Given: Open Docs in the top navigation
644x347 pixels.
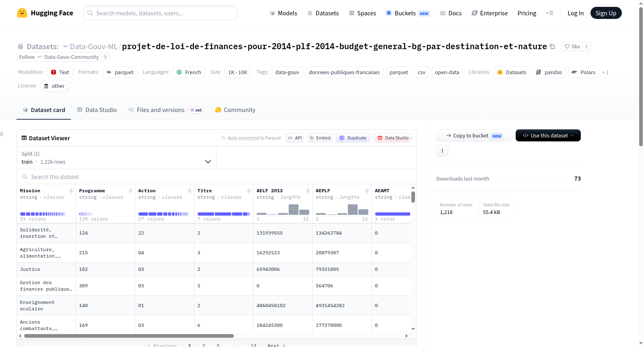Looking at the screenshot, I should (x=451, y=13).
